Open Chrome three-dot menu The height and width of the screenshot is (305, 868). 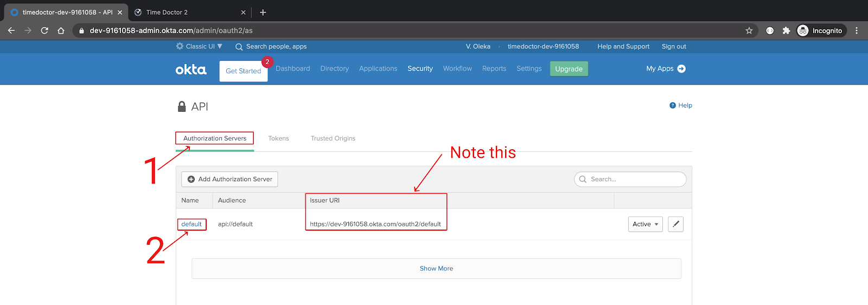coord(857,30)
